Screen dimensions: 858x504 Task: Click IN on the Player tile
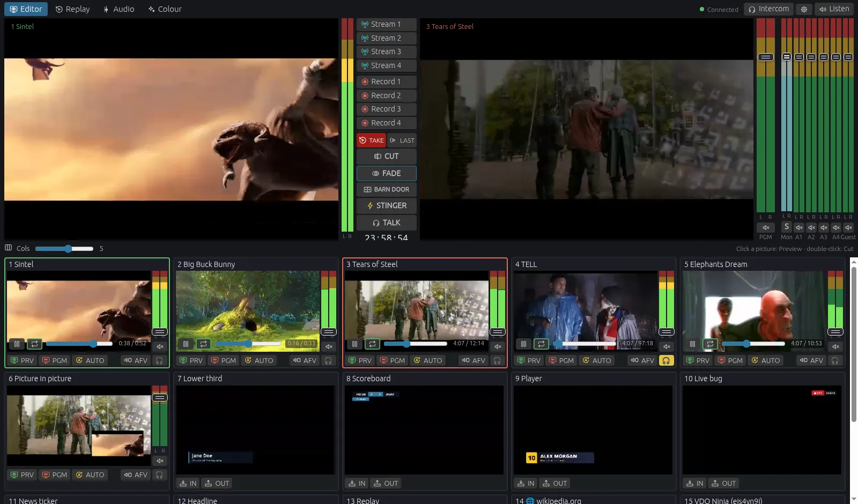(x=526, y=483)
